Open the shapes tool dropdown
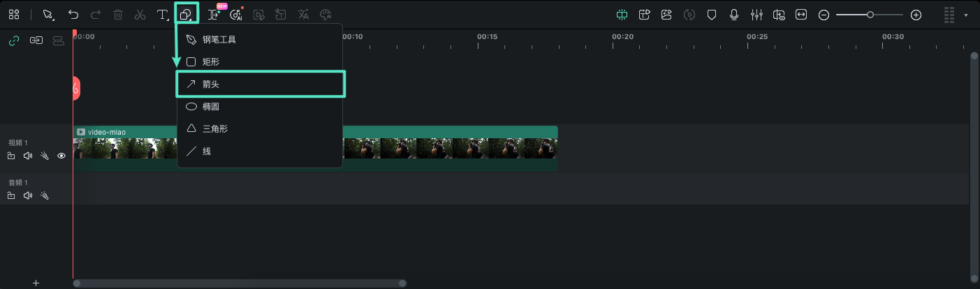 tap(187, 14)
